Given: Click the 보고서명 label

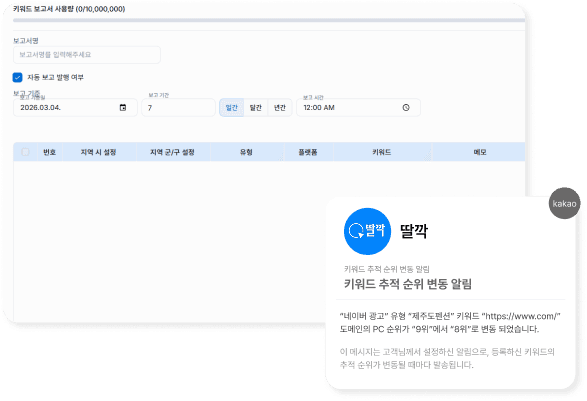Looking at the screenshot, I should (x=26, y=40).
